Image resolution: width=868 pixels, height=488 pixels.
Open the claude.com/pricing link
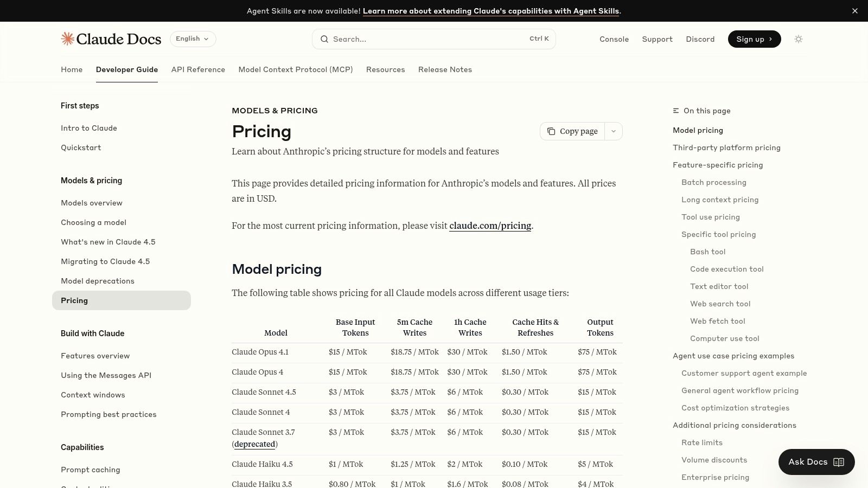click(x=490, y=226)
